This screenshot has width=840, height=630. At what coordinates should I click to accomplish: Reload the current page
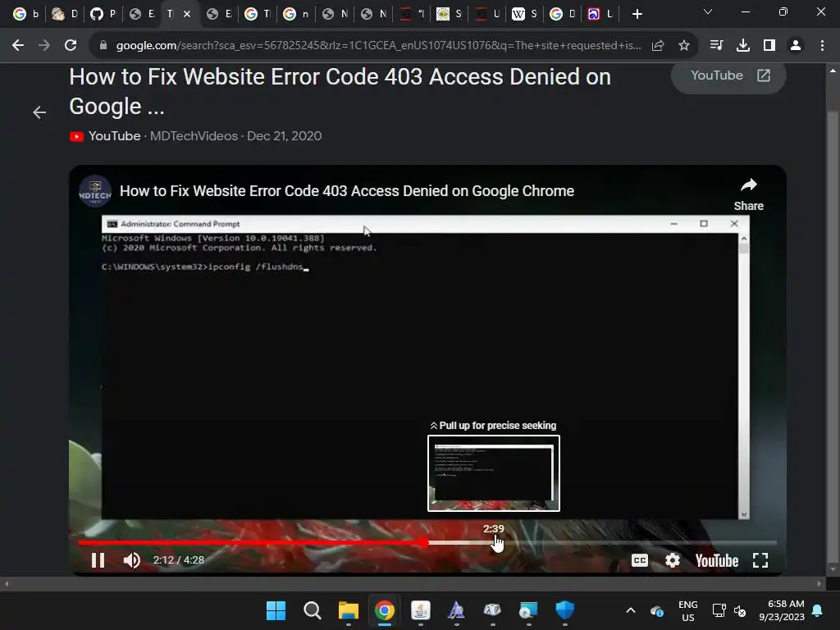(71, 46)
